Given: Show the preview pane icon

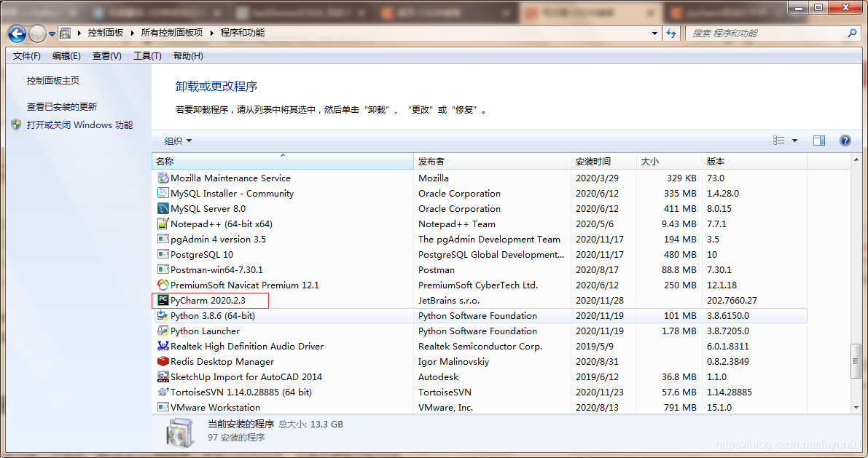Looking at the screenshot, I should [x=819, y=141].
